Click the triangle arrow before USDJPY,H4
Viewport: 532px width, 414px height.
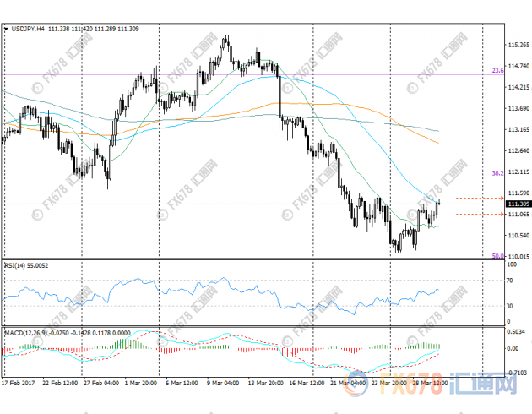(7, 29)
